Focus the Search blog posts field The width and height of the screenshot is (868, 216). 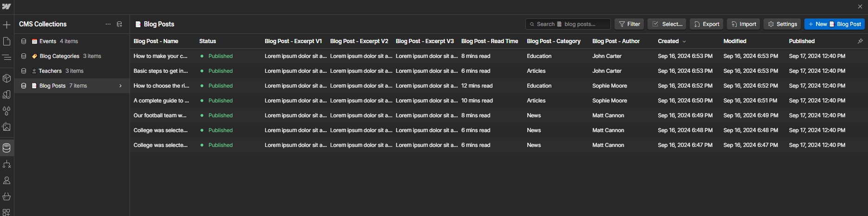coord(568,24)
